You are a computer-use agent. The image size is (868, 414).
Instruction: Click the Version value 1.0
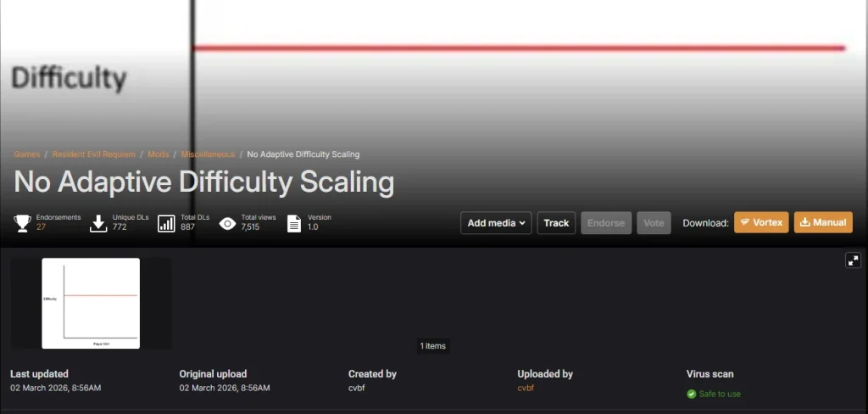313,227
